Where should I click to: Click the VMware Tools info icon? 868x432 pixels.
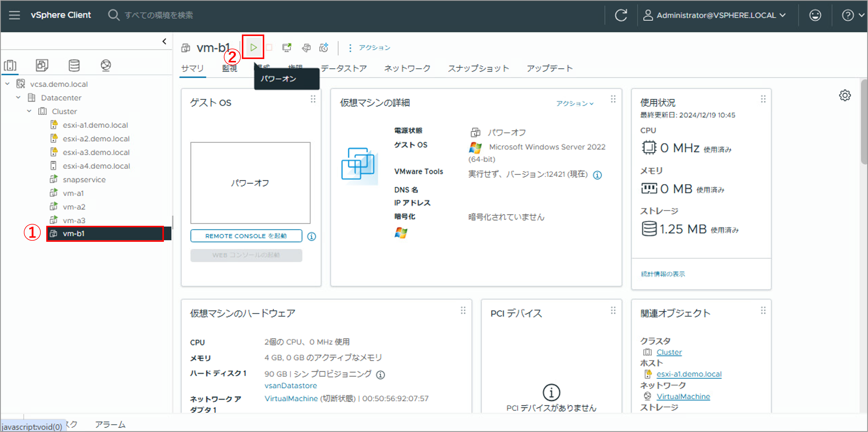tap(597, 175)
